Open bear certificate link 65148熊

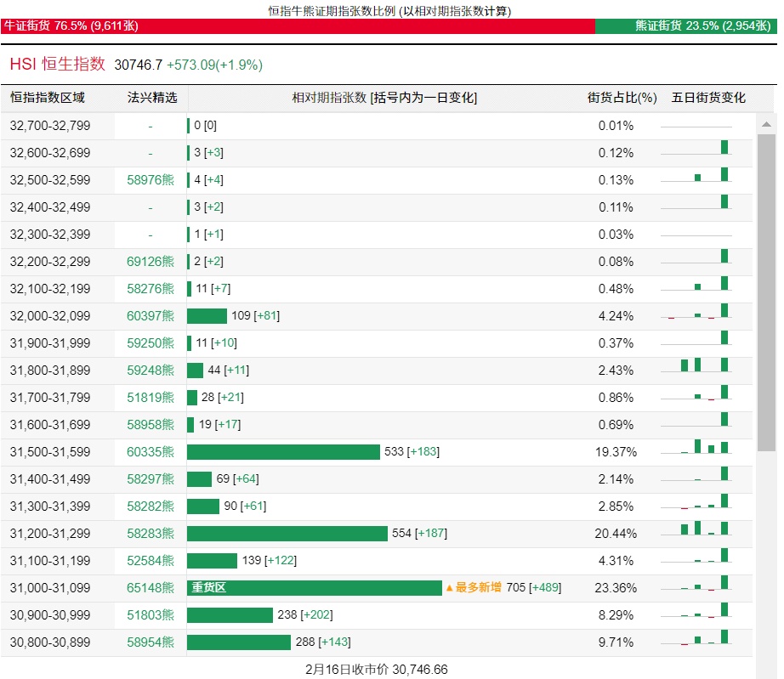[151, 588]
